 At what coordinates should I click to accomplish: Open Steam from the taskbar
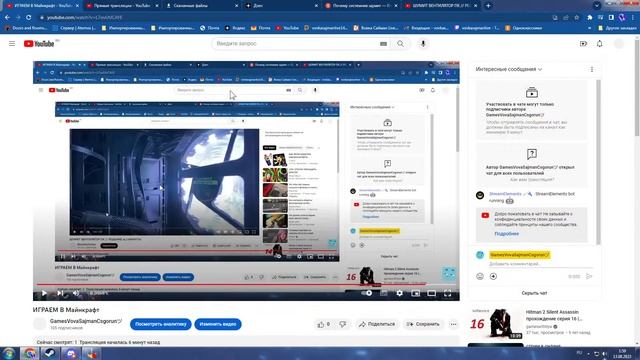(50, 353)
